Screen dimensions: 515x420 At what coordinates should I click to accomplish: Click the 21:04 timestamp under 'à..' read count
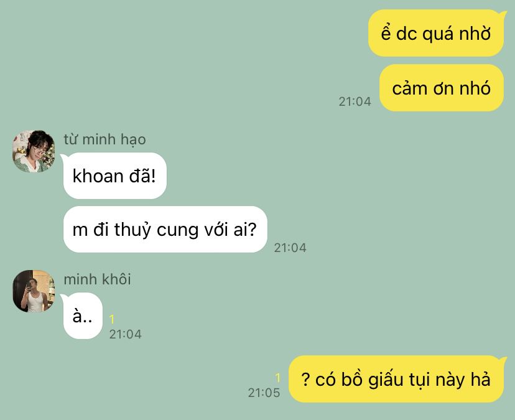[125, 334]
